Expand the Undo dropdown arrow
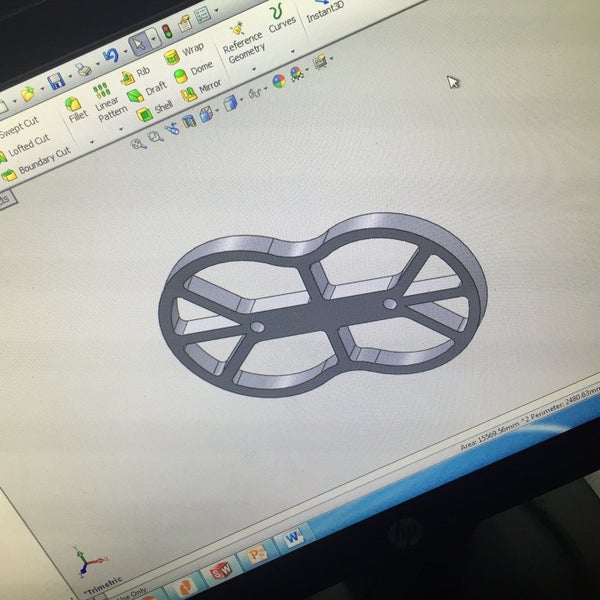The width and height of the screenshot is (600, 600). 125,51
